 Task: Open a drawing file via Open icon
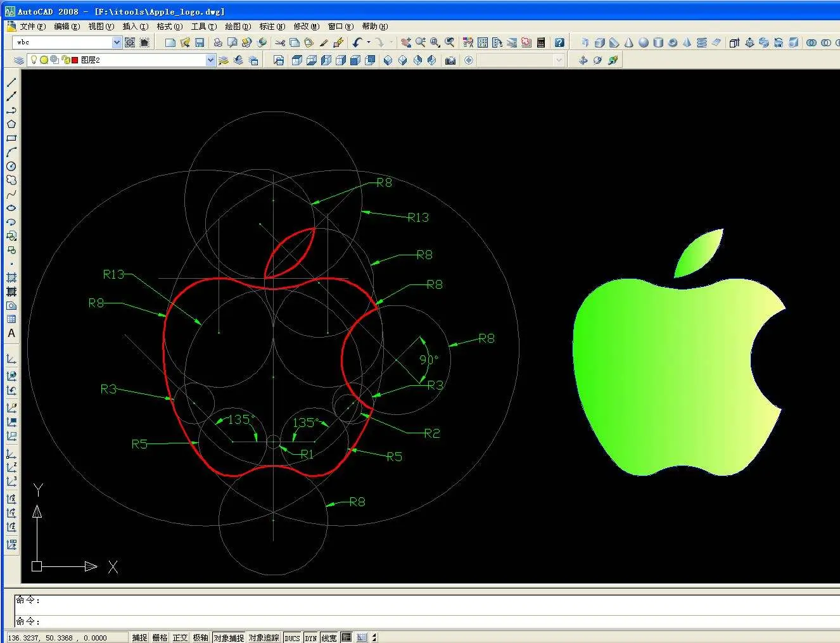coord(185,42)
